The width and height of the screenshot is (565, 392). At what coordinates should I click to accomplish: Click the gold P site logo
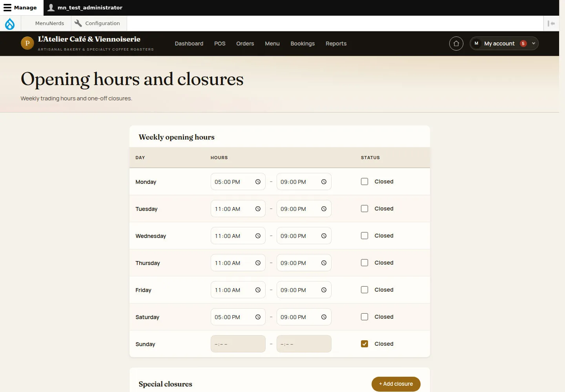tap(27, 43)
